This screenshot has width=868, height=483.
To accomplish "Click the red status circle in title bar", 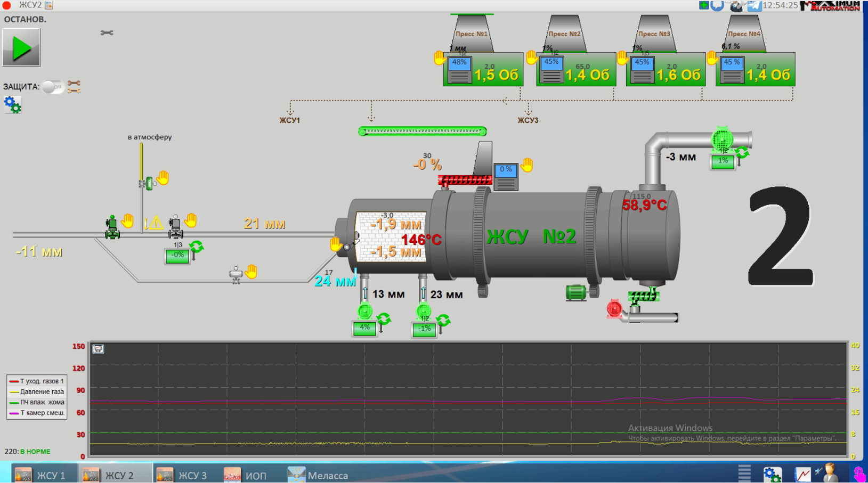I will point(7,5).
